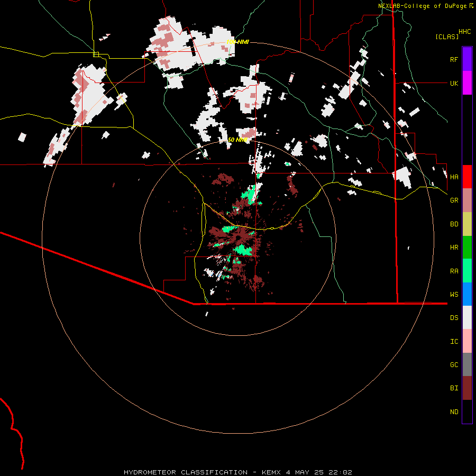Screen dimensions: 476x476
Task: Select the IC light pink swatch
Action: 467,341
